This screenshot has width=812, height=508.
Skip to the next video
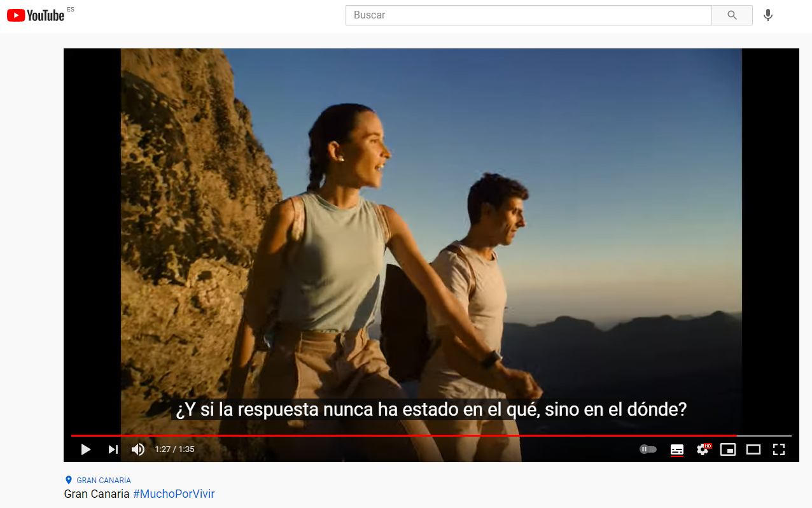(x=113, y=449)
